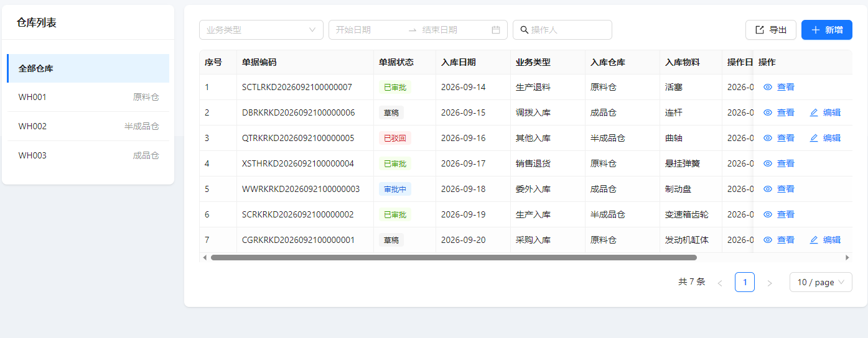Click the 业务类型 column header
The height and width of the screenshot is (338, 868).
coord(548,62)
